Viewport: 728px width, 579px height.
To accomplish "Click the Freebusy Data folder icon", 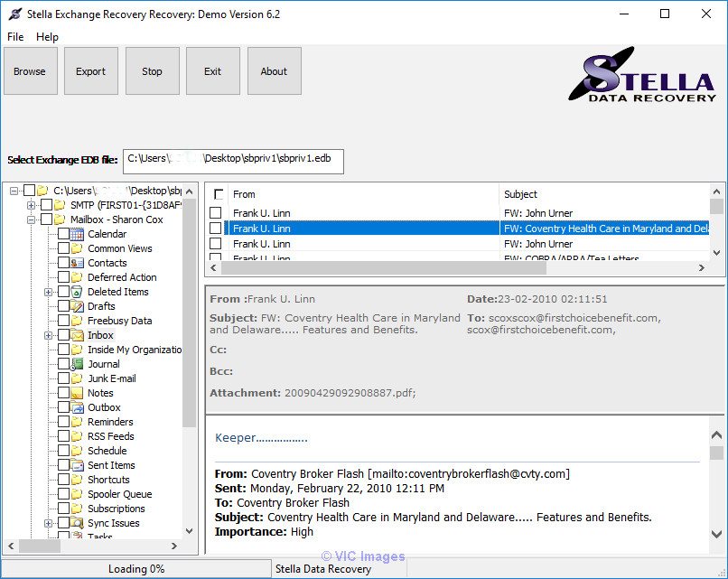I will 77,321.
